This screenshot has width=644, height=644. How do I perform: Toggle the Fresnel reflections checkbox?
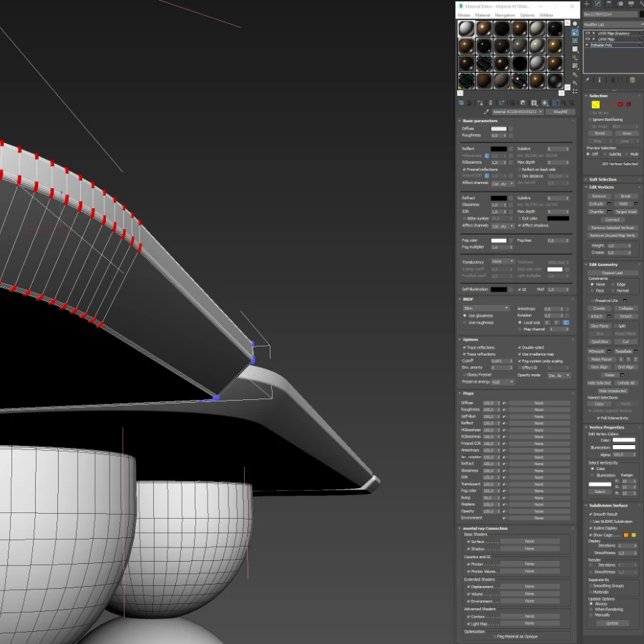tap(464, 169)
